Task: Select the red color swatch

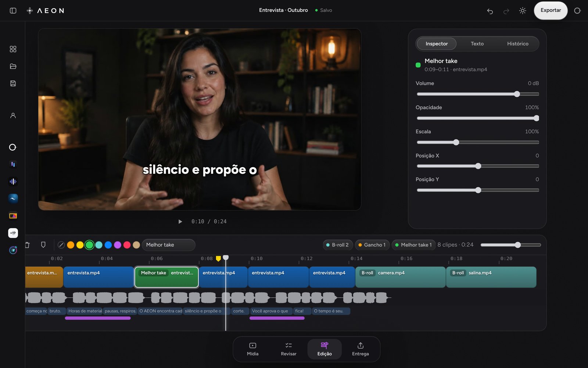Action: [x=127, y=245]
